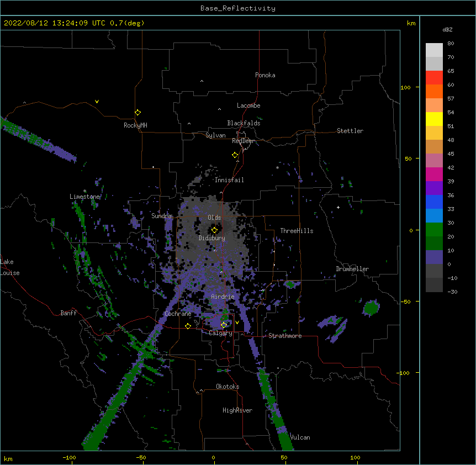Select the magenta 39-42 dBZ legend swatch
The height and width of the screenshot is (465, 476).
coord(434,174)
